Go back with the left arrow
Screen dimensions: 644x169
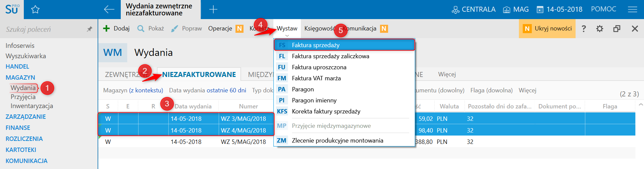click(109, 9)
